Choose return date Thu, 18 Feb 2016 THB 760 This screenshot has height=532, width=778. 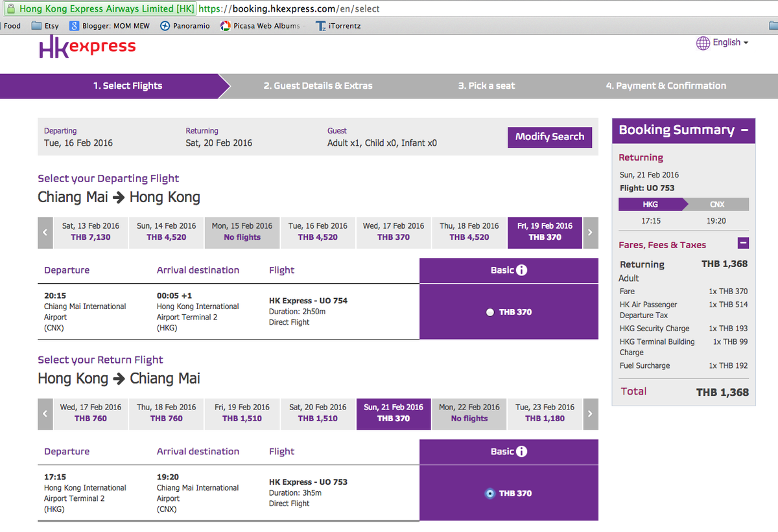pyautogui.click(x=167, y=413)
